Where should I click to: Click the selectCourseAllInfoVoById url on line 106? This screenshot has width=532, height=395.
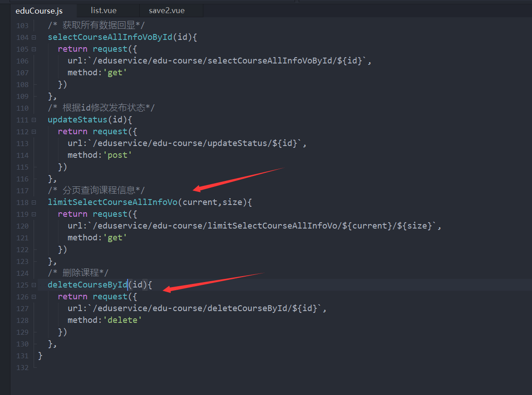(227, 60)
